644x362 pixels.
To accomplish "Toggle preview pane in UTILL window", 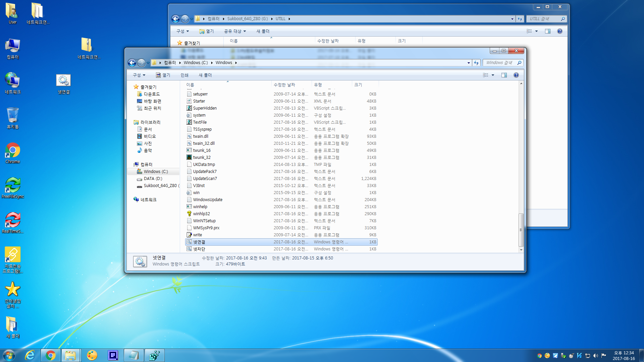I will coord(548,31).
